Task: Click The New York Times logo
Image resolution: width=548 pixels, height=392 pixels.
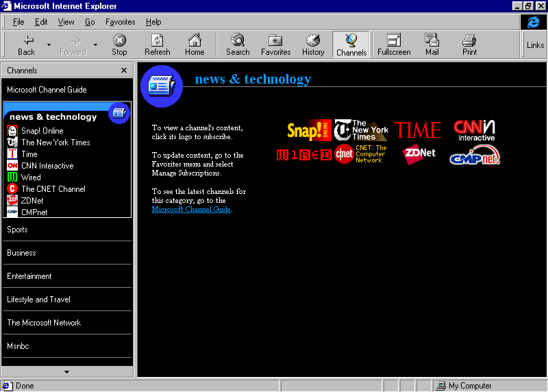Action: [361, 130]
